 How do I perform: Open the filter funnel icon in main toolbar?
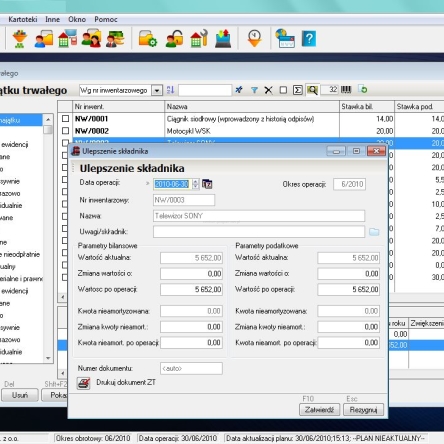point(20,39)
